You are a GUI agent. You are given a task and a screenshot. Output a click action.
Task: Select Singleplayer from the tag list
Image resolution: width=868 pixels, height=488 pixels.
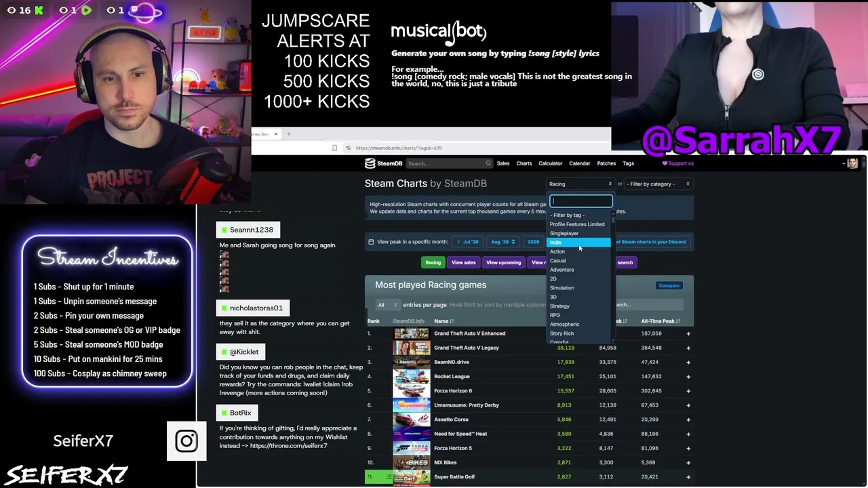coord(578,233)
